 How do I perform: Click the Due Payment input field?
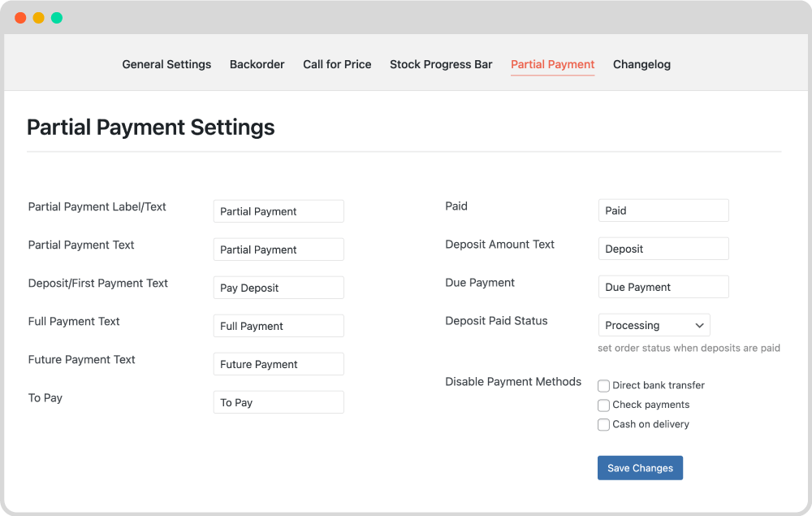(663, 287)
